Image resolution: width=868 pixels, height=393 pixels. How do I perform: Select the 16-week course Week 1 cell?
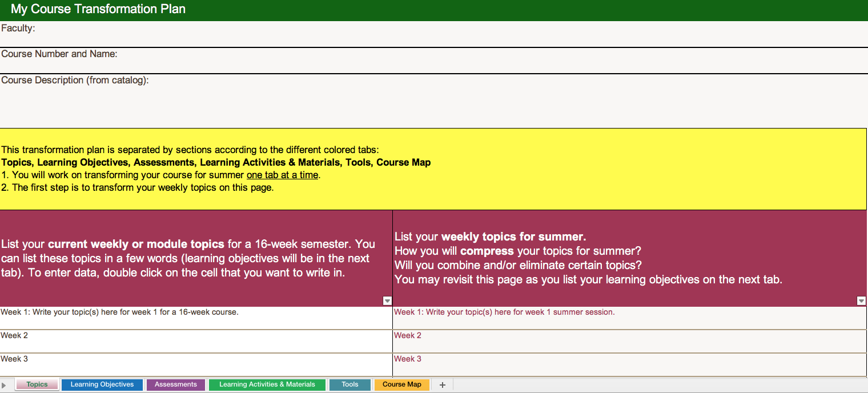pyautogui.click(x=196, y=318)
